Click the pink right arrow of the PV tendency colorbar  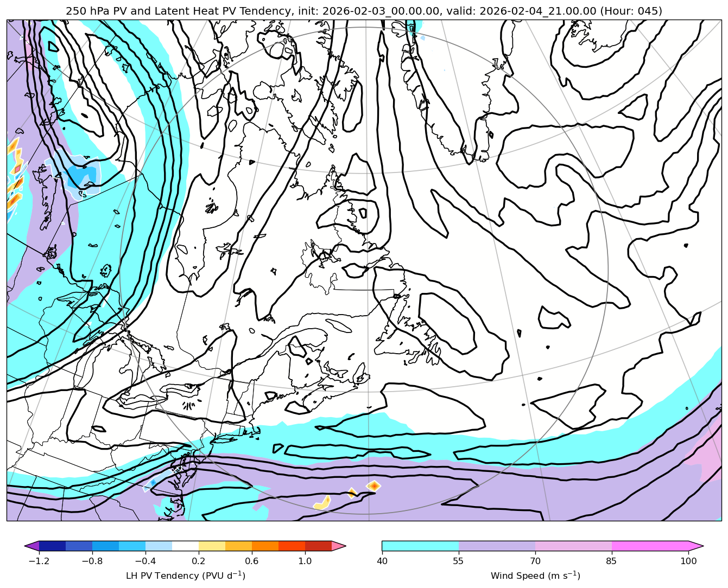(339, 546)
